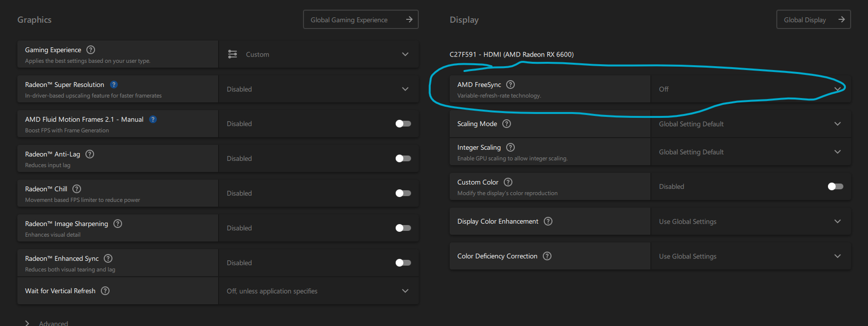Click the Custom profile sliders icon
The height and width of the screenshot is (326, 868).
pos(233,54)
